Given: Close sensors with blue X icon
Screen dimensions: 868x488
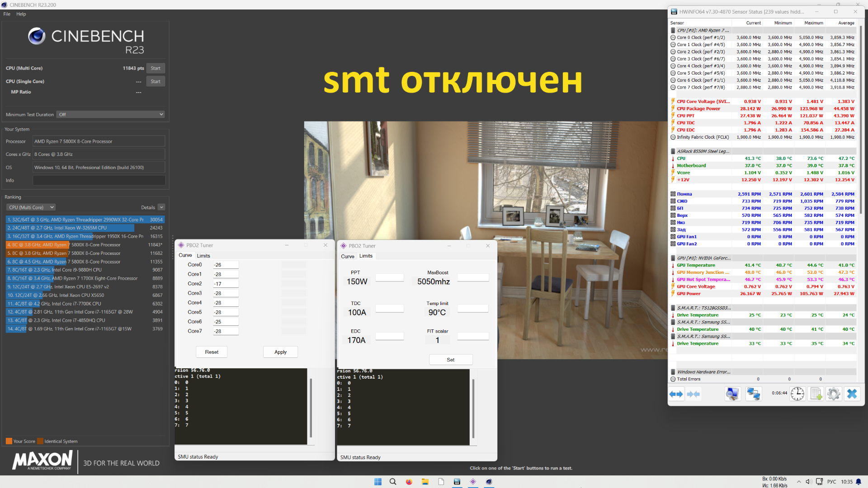Looking at the screenshot, I should click(852, 394).
